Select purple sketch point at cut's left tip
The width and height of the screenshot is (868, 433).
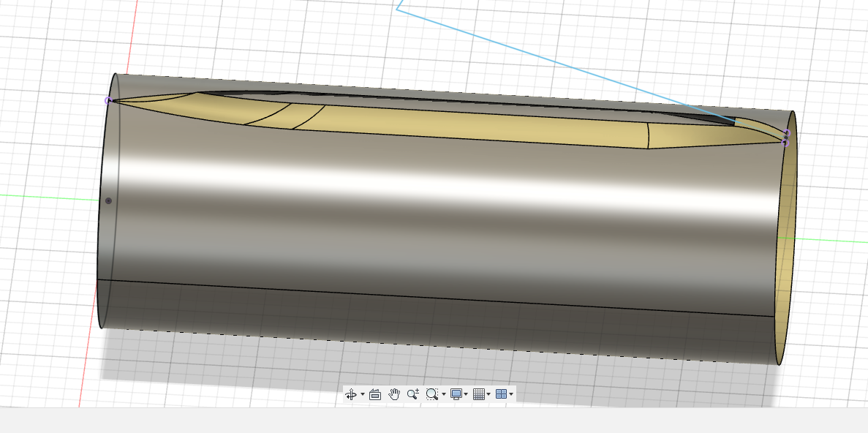108,100
